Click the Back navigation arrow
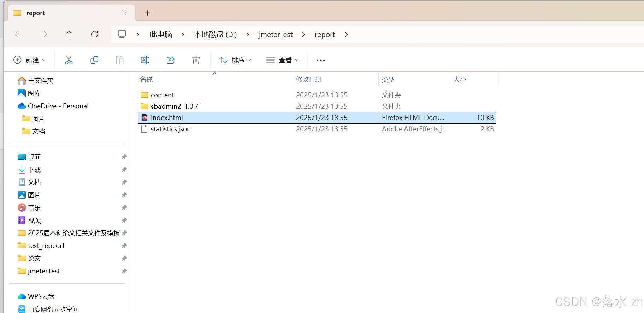This screenshot has width=644, height=313. 18,34
